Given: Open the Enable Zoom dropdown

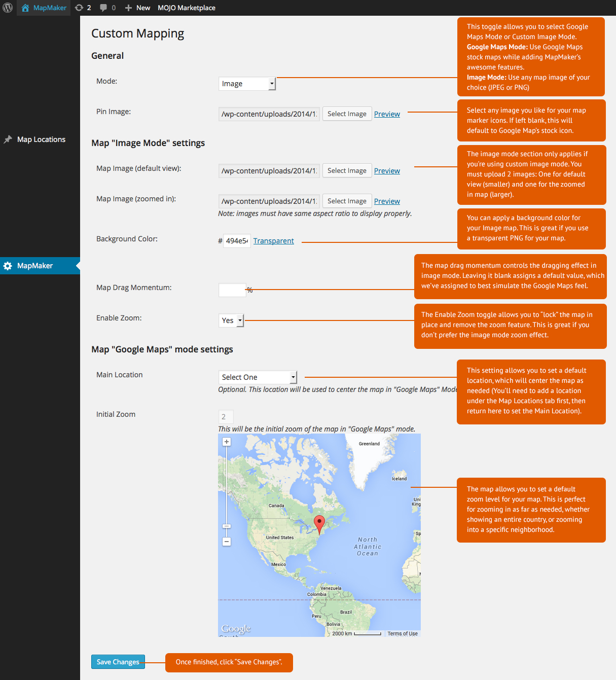Looking at the screenshot, I should pyautogui.click(x=231, y=320).
